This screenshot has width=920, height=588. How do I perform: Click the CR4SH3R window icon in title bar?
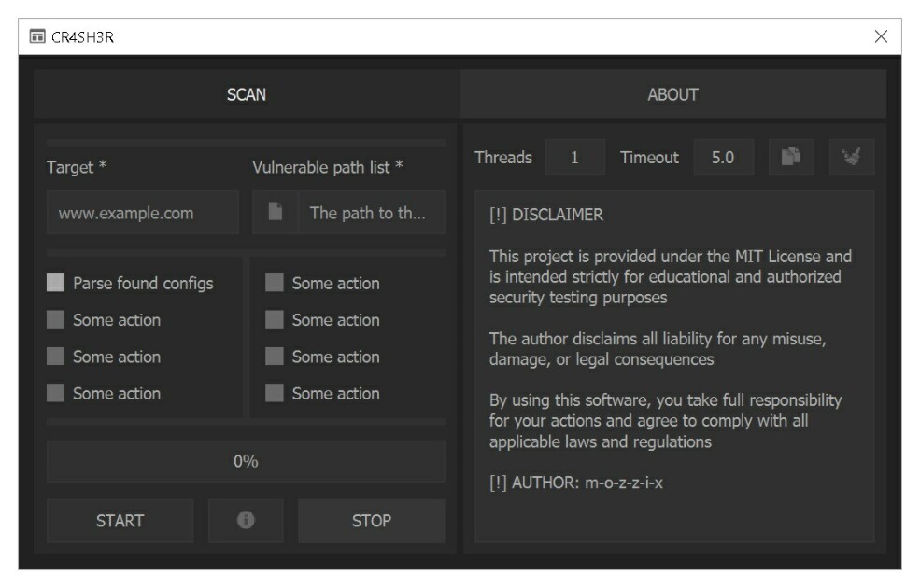pos(37,36)
